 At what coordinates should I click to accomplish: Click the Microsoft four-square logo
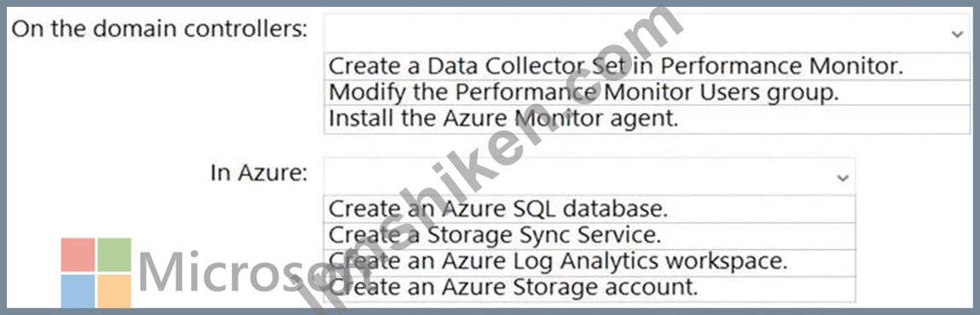click(96, 272)
